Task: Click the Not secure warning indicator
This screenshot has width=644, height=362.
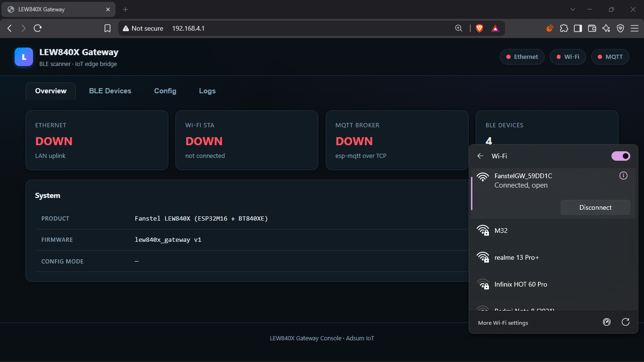Action: click(143, 28)
